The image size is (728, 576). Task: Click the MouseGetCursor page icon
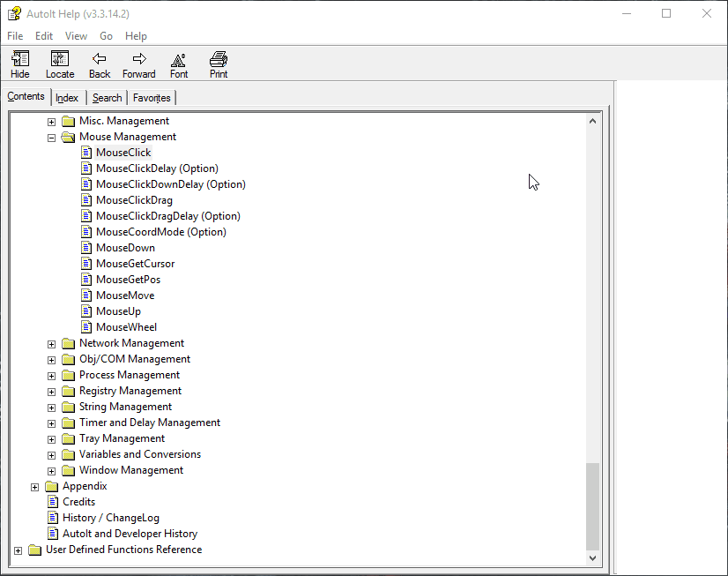(86, 264)
